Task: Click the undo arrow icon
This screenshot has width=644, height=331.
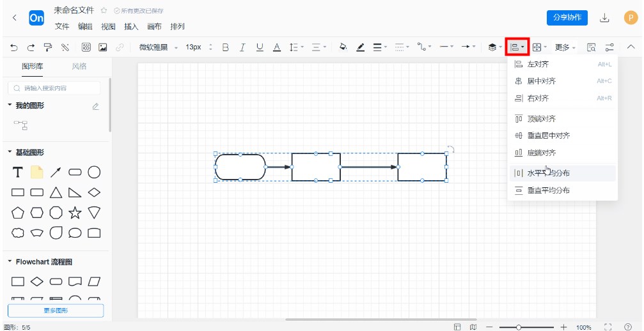Action: (x=14, y=47)
